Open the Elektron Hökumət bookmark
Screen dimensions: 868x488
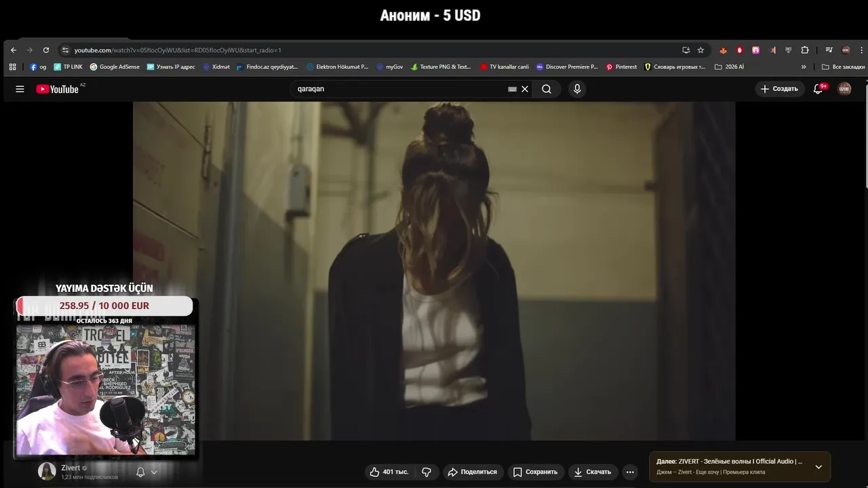point(337,67)
